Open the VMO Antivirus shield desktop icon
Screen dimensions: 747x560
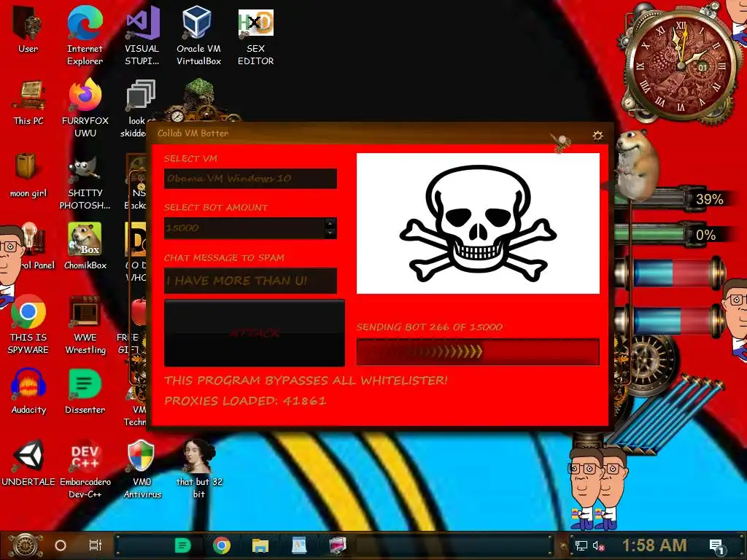(142, 469)
